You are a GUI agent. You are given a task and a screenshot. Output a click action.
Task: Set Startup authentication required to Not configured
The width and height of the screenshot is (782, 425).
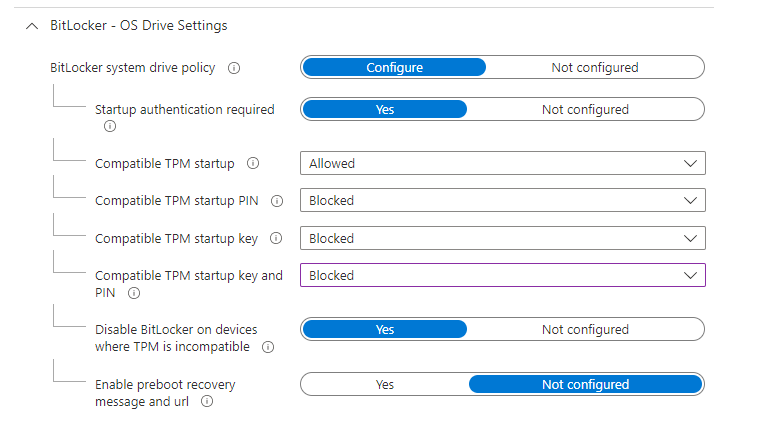(x=585, y=109)
